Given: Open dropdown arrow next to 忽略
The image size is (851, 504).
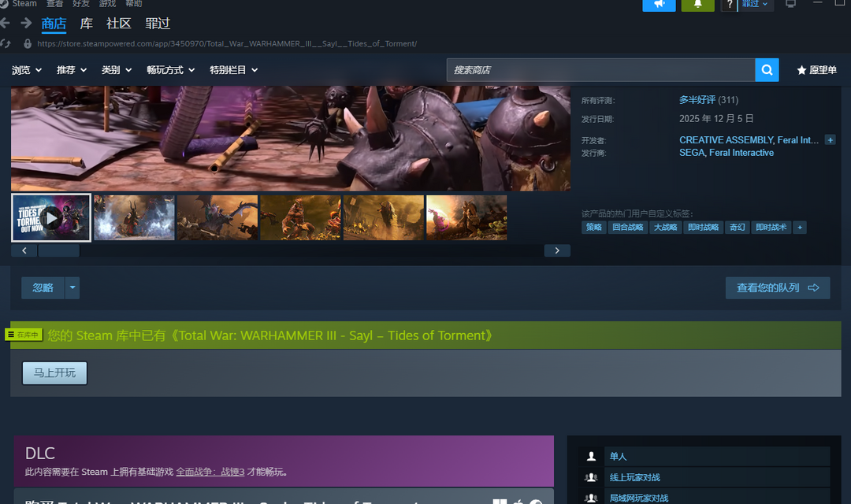Looking at the screenshot, I should click(x=72, y=288).
